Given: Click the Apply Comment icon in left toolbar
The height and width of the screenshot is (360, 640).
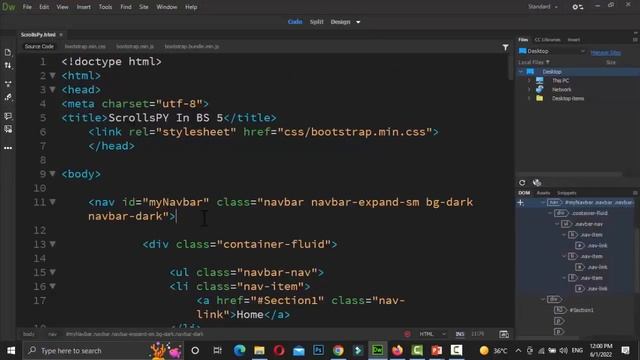Looking at the screenshot, I should [x=8, y=116].
